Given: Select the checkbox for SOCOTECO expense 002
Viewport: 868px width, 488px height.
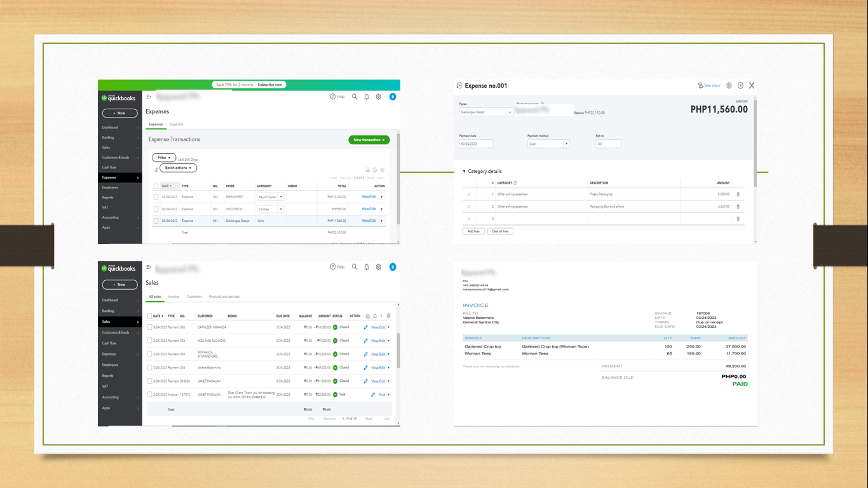Looking at the screenshot, I should tap(156, 209).
